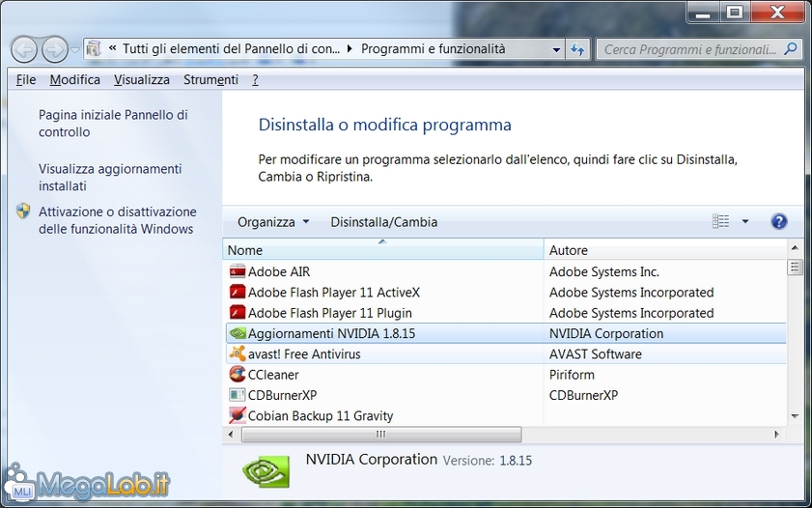Click the large NVIDIA logo in details pane
The height and width of the screenshot is (508, 812).
266,470
